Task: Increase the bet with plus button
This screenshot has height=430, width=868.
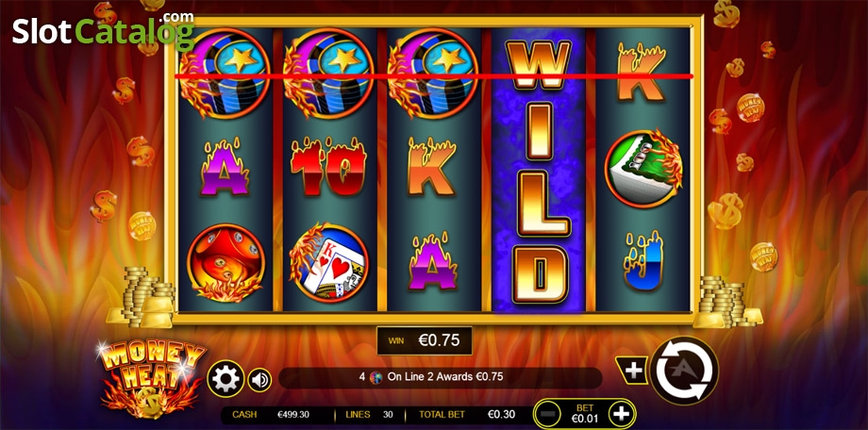Action: 621,413
